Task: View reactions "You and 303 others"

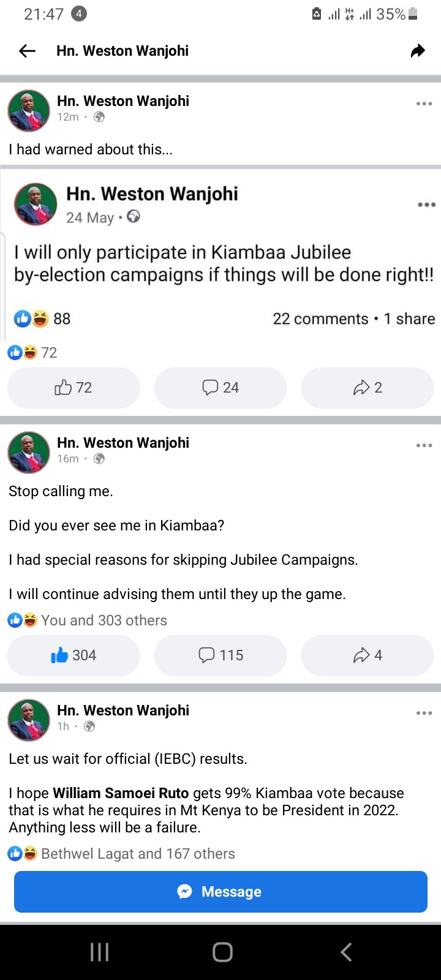Action: point(104,620)
